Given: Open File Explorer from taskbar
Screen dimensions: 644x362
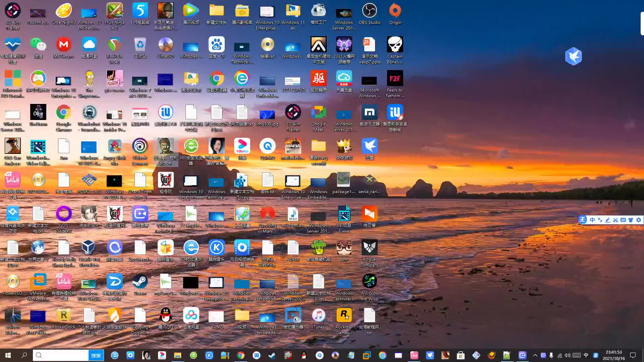Looking at the screenshot, I should tap(177, 355).
